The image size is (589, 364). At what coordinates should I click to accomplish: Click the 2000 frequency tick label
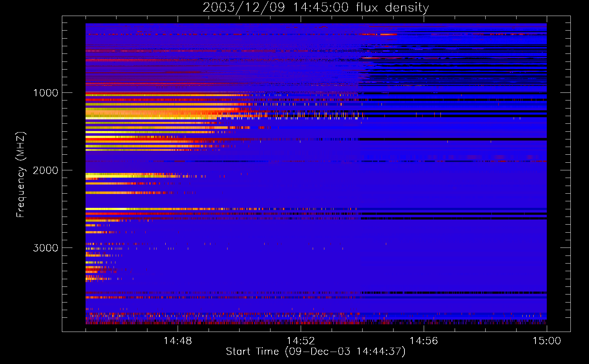click(x=46, y=170)
